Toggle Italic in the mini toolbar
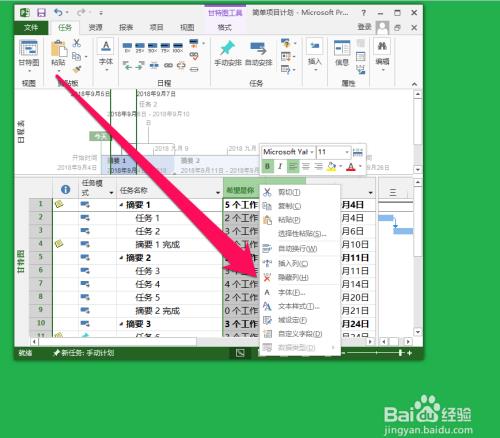Viewport: 500px width, 438px height. coord(280,166)
